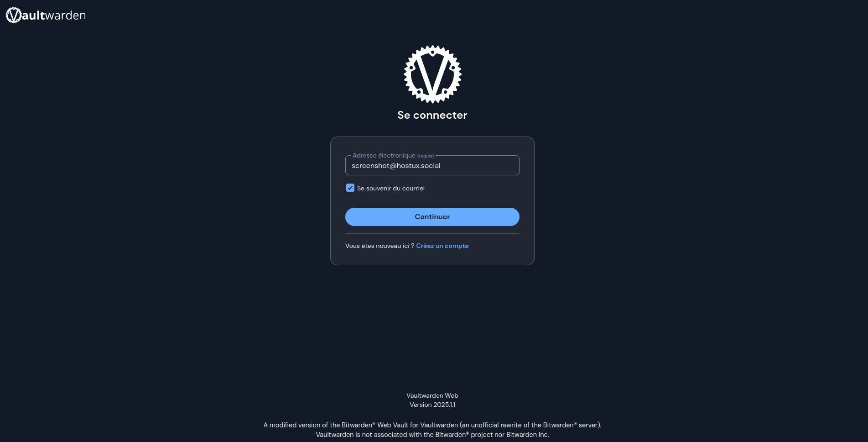Click the "Vous êtes nouveau ici ?" text

380,246
